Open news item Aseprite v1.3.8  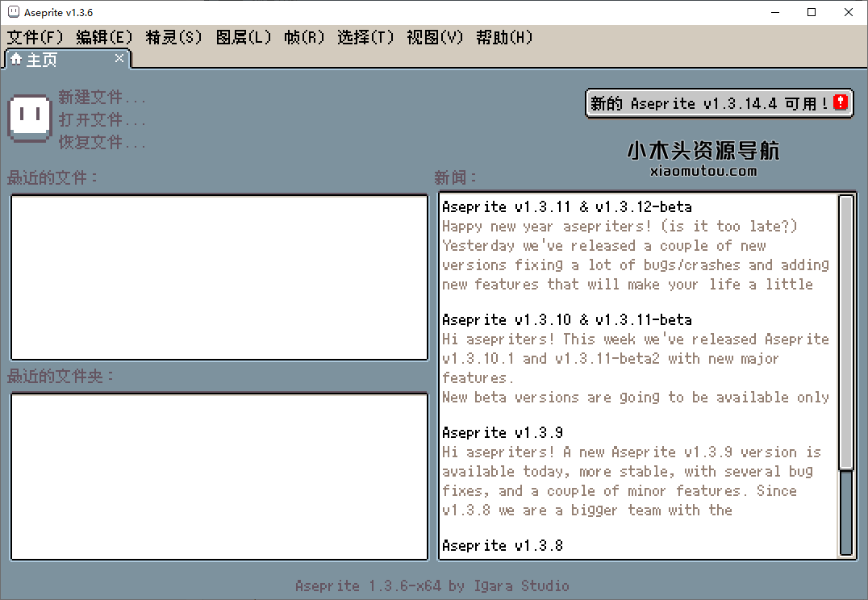[503, 546]
